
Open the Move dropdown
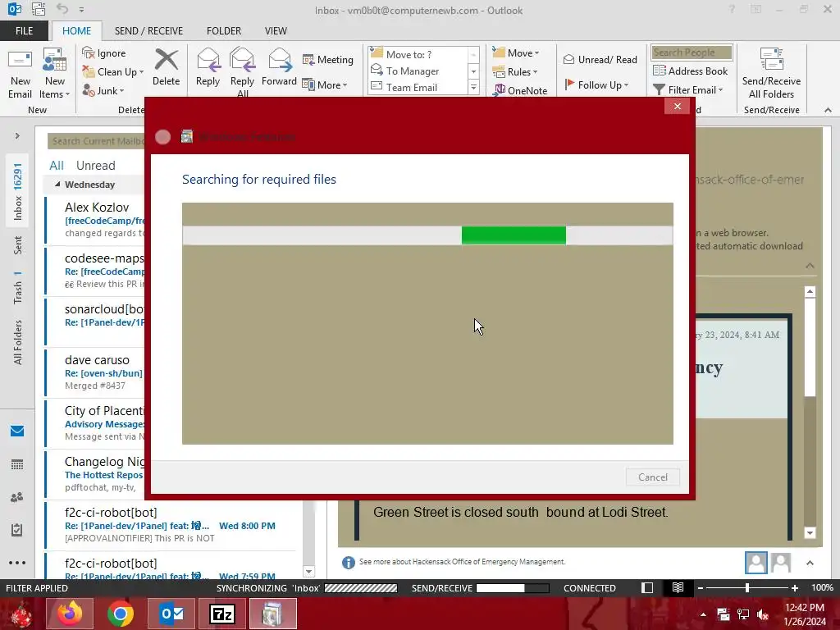tap(516, 53)
